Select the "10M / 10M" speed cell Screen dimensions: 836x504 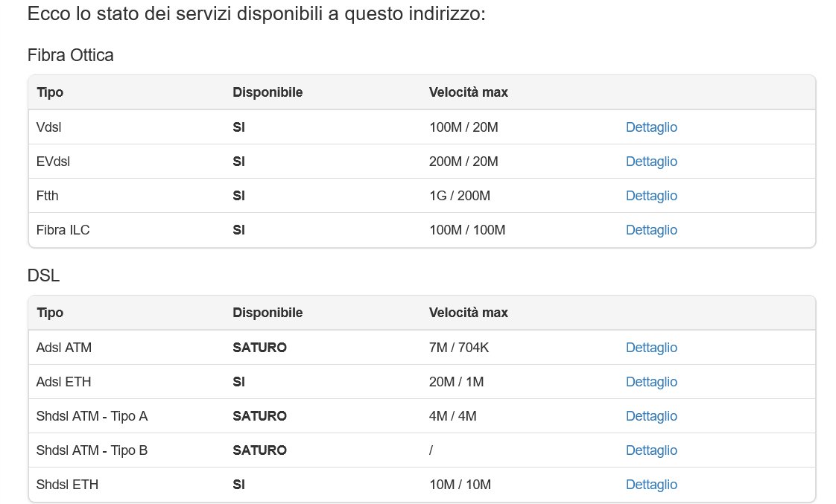click(x=460, y=485)
